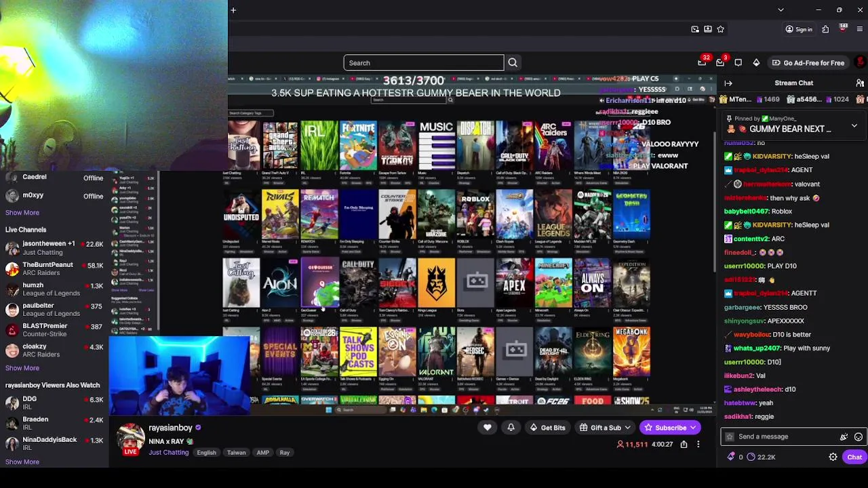Open chat settings gear
868x488 pixels.
point(833,457)
